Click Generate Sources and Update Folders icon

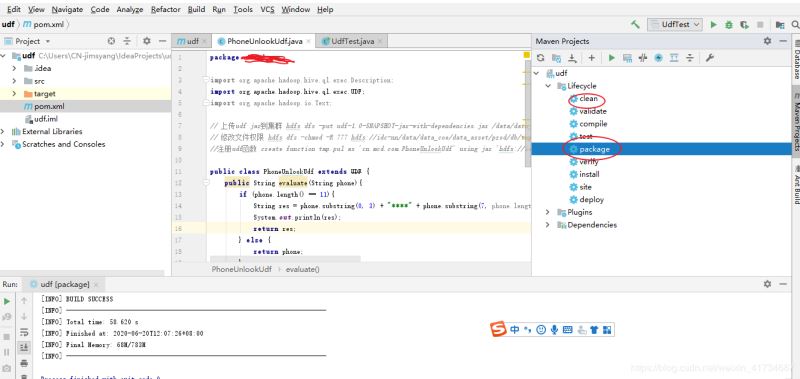557,58
